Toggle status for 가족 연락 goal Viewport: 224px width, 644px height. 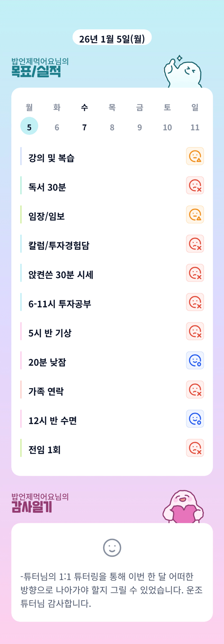195,390
